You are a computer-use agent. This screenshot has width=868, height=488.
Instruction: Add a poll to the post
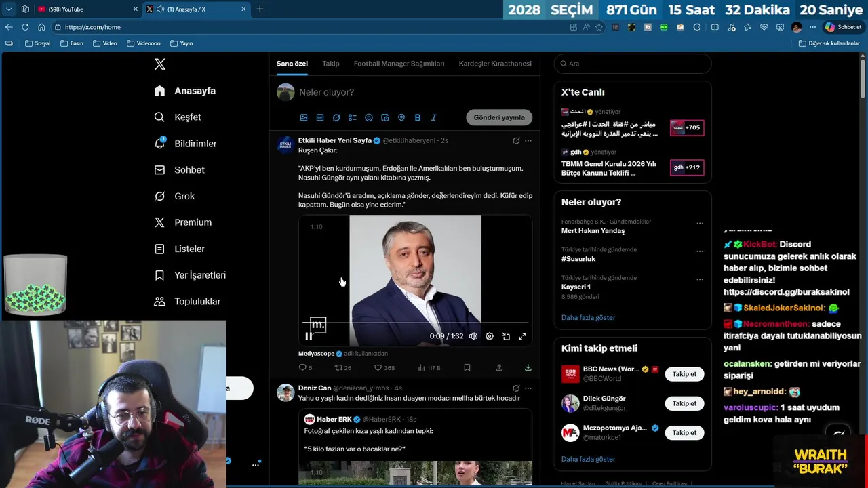(353, 117)
